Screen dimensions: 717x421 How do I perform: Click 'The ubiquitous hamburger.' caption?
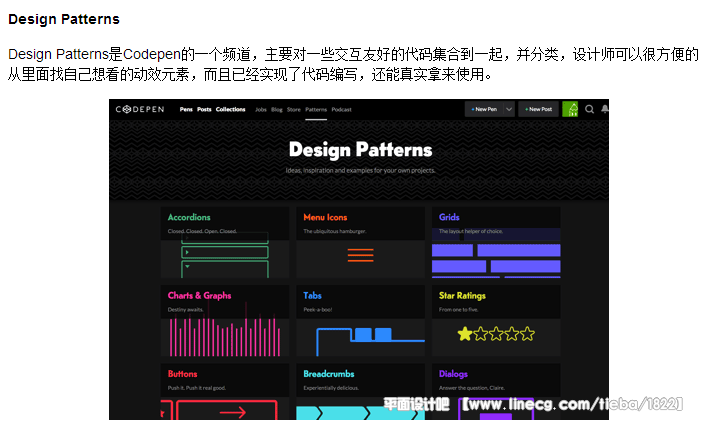(335, 231)
